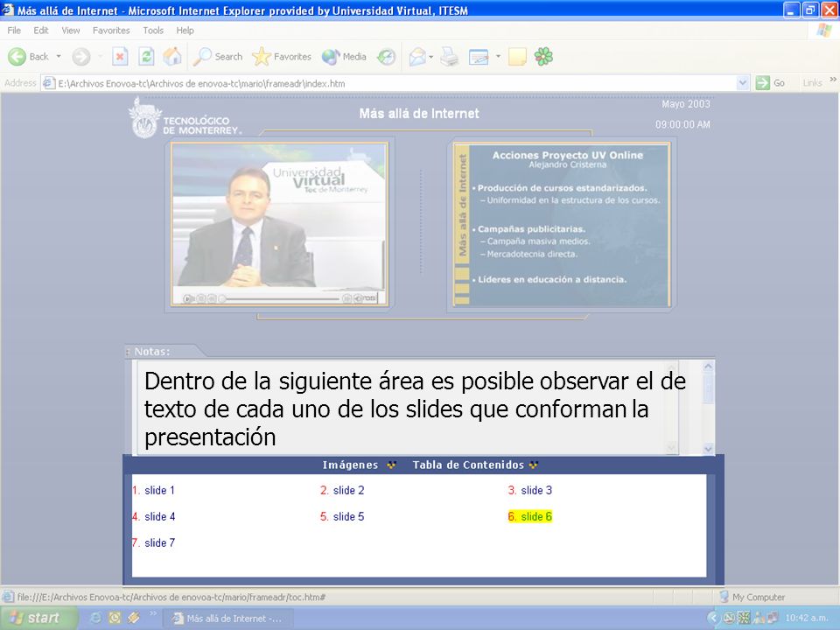Click the video seek bar handle
Viewport: 840px width, 630px height.
click(x=221, y=298)
